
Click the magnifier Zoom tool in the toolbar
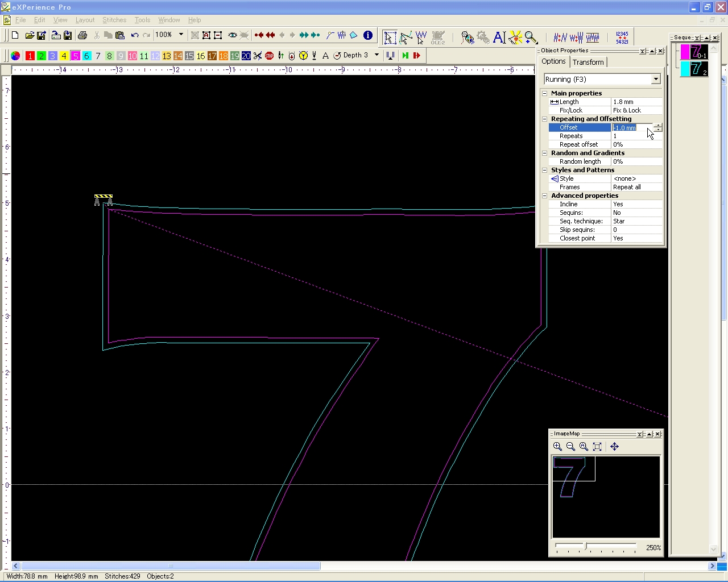531,38
